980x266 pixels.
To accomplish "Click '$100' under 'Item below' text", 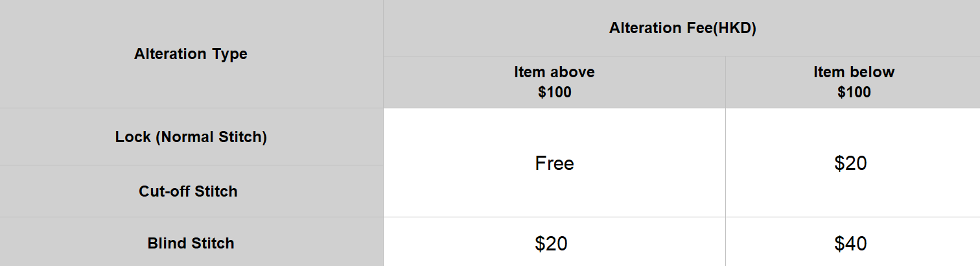I will point(854,92).
